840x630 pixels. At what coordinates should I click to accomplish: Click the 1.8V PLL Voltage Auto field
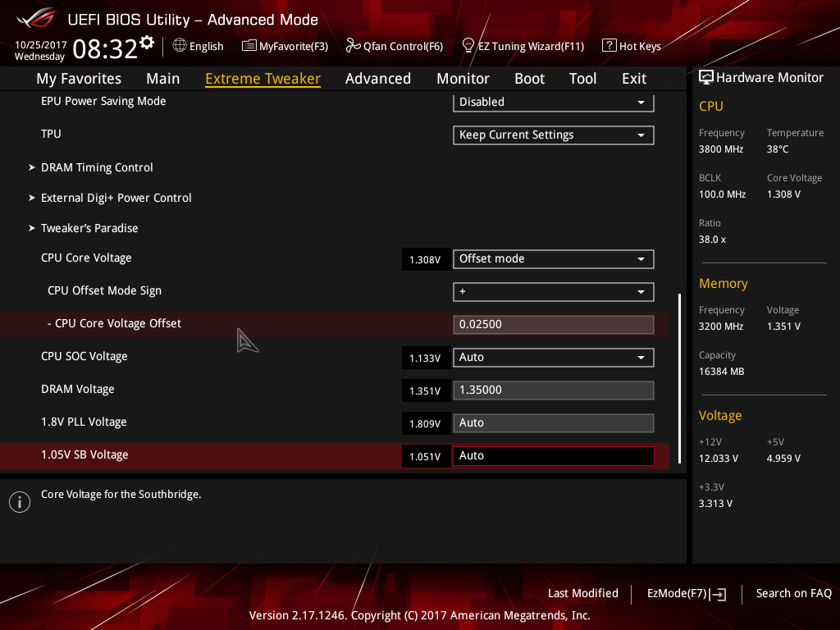pyautogui.click(x=554, y=422)
